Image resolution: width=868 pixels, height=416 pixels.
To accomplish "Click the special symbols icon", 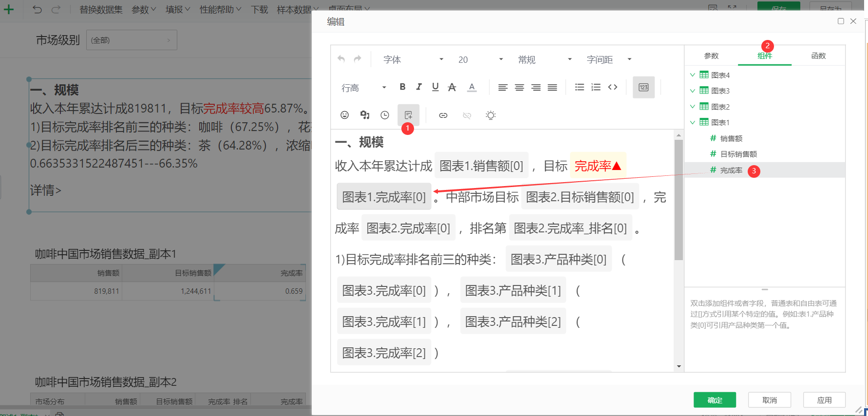I will click(365, 115).
